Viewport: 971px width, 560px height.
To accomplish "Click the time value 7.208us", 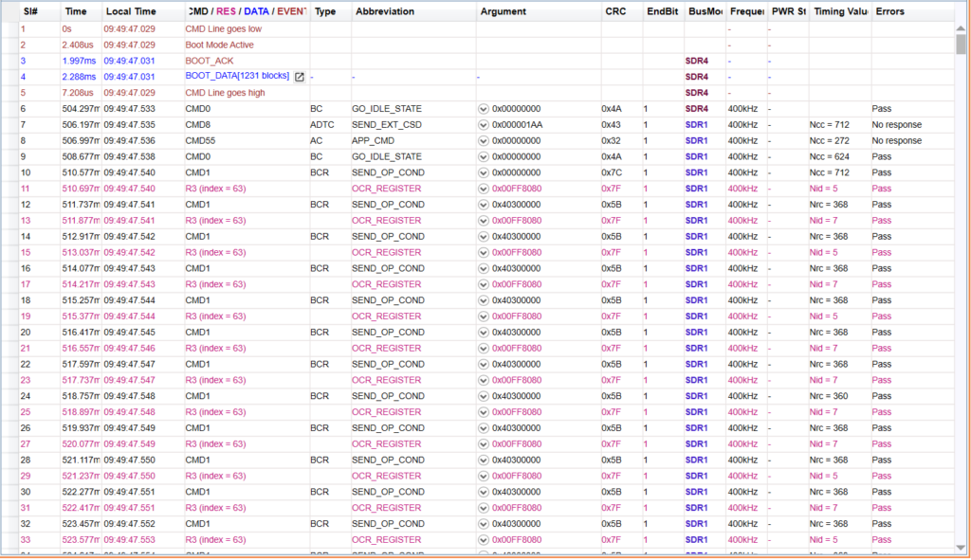I will point(78,93).
